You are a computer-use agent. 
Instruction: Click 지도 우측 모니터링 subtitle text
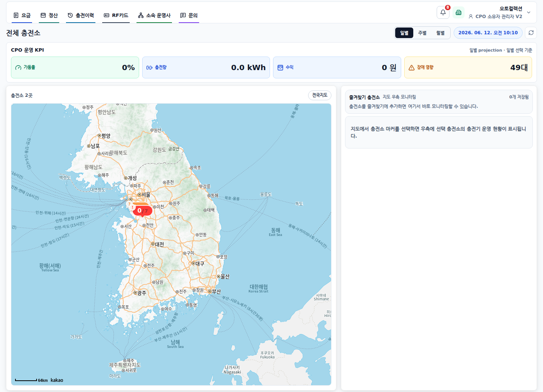click(x=399, y=97)
